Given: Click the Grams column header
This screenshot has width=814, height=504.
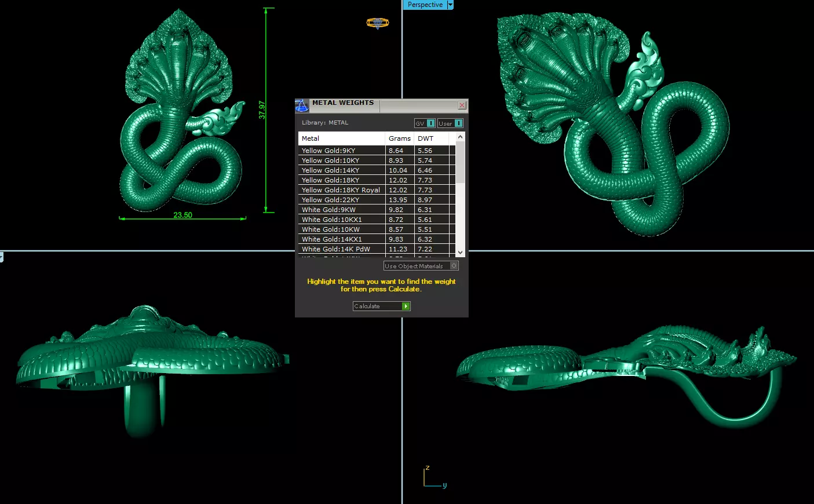Looking at the screenshot, I should [x=400, y=138].
